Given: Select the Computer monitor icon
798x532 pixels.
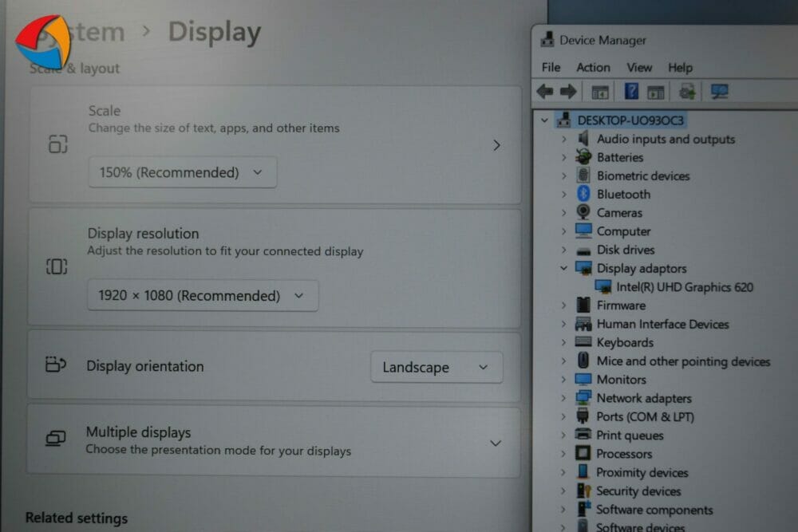Looking at the screenshot, I should tap(583, 231).
